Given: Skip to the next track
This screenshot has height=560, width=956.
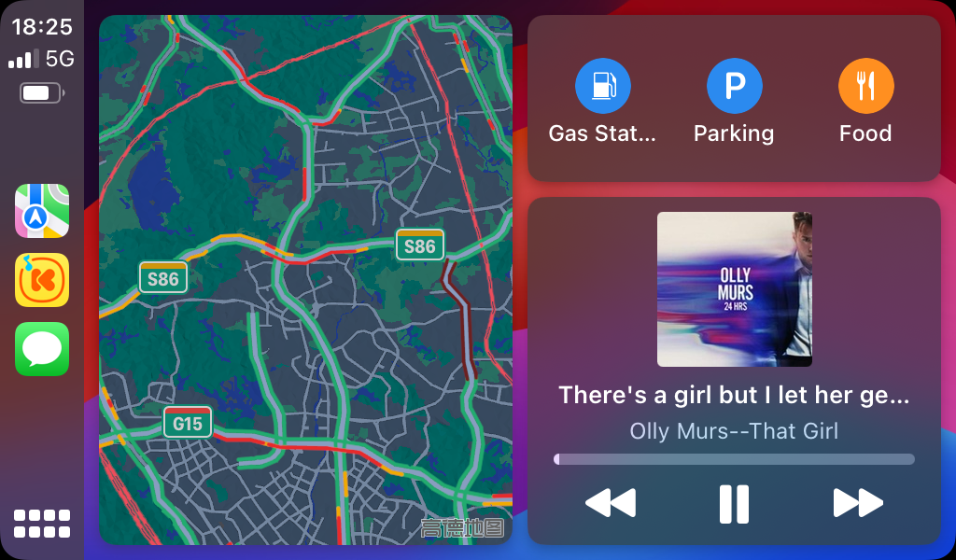Looking at the screenshot, I should point(858,503).
